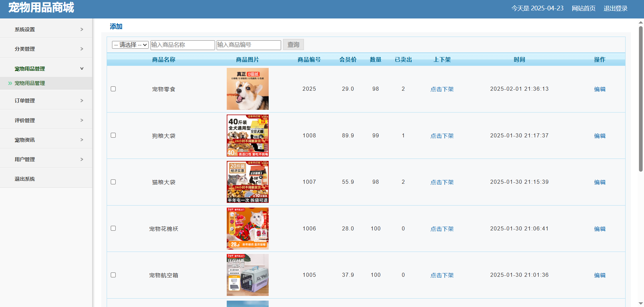
Task: Click 编辑 for 宠物航空箱
Action: (x=600, y=275)
